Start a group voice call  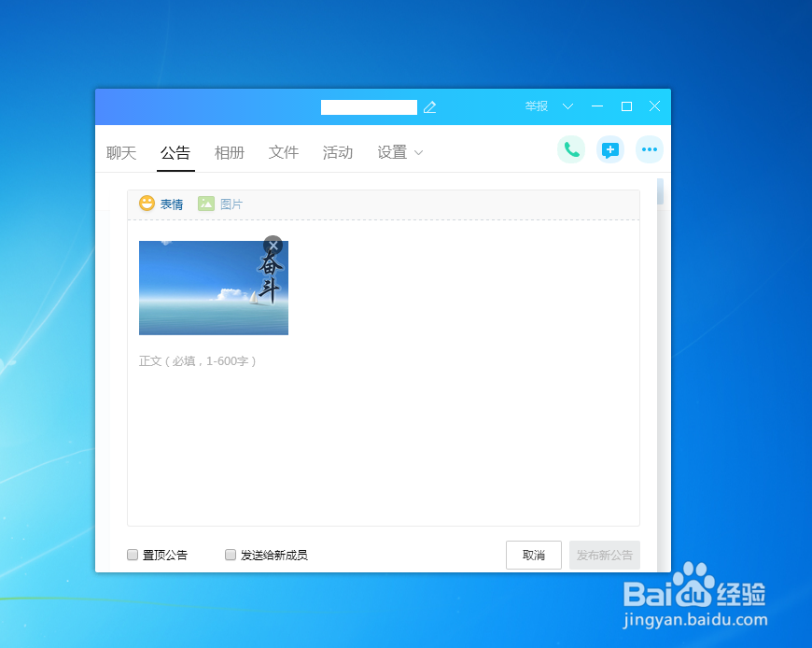click(571, 149)
